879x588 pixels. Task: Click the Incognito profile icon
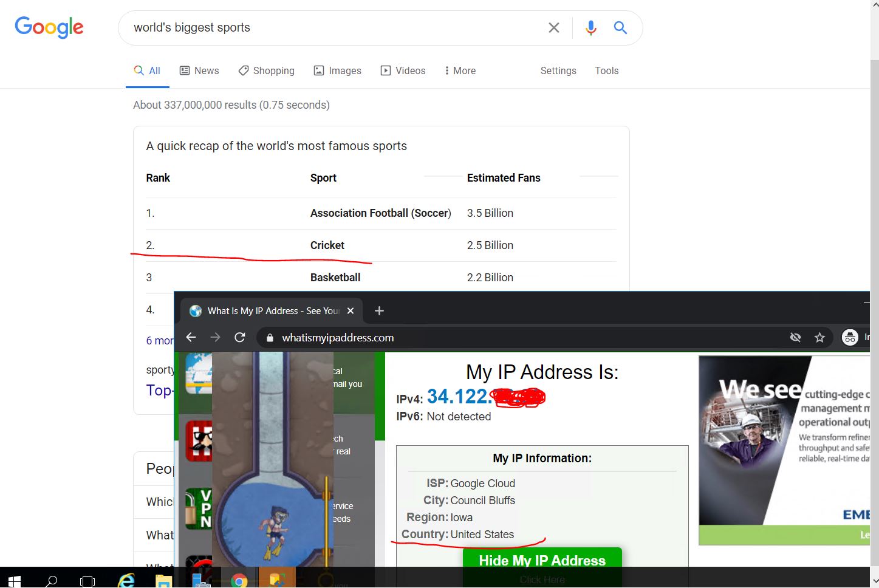(850, 338)
